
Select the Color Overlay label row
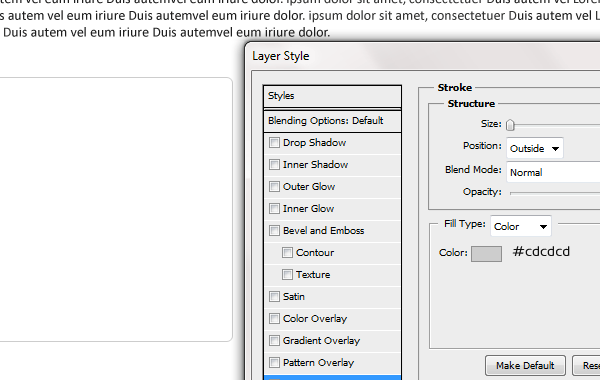coord(332,319)
